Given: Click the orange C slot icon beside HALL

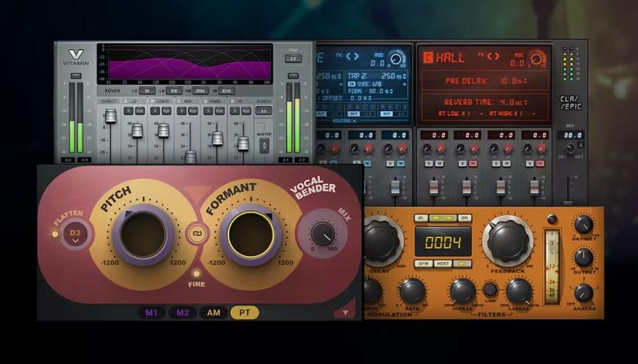Looking at the screenshot, I should click(427, 58).
